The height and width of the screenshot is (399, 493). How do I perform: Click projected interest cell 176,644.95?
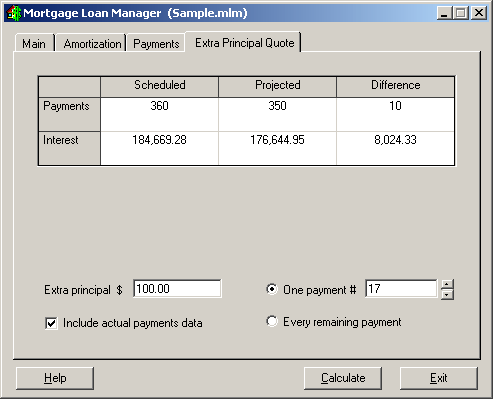(x=277, y=148)
